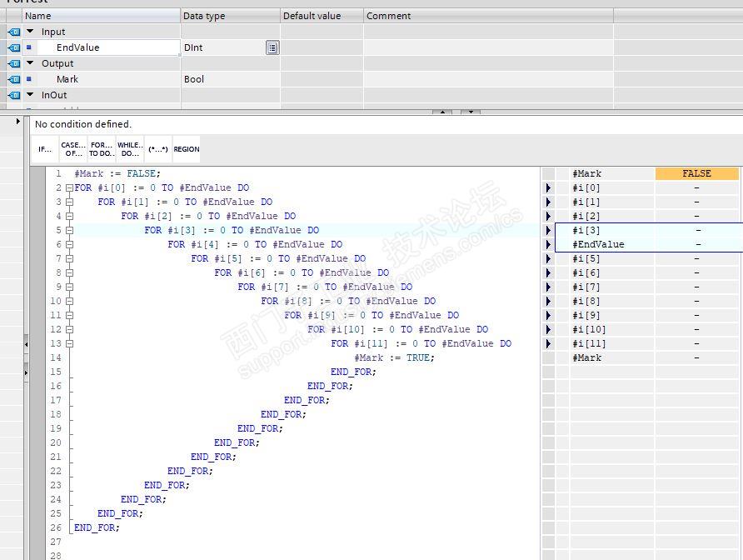743x560 pixels.
Task: Click the left-pointing side panel arrow
Action: [x=26, y=344]
